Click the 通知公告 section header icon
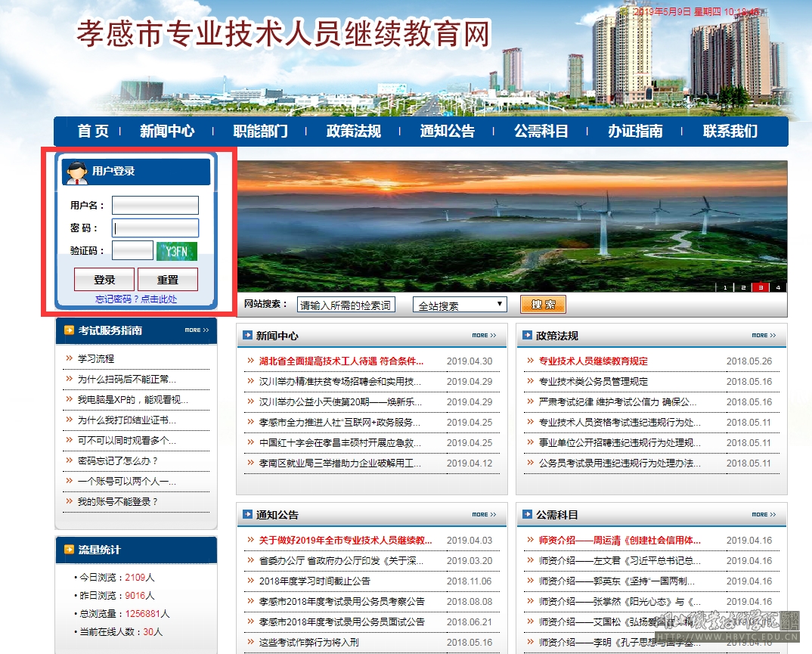The height and width of the screenshot is (654, 812). [247, 514]
